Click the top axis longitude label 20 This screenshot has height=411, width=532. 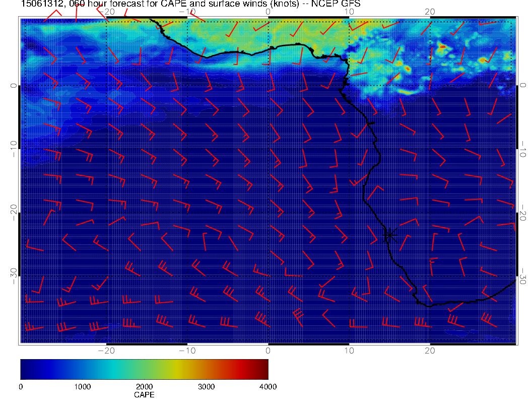click(x=430, y=12)
